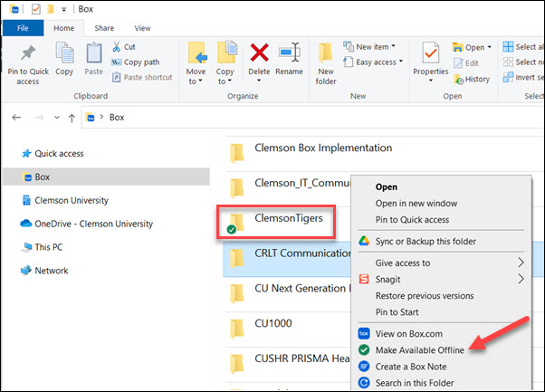
Task: Switch to the Share ribbon tab
Action: point(104,28)
